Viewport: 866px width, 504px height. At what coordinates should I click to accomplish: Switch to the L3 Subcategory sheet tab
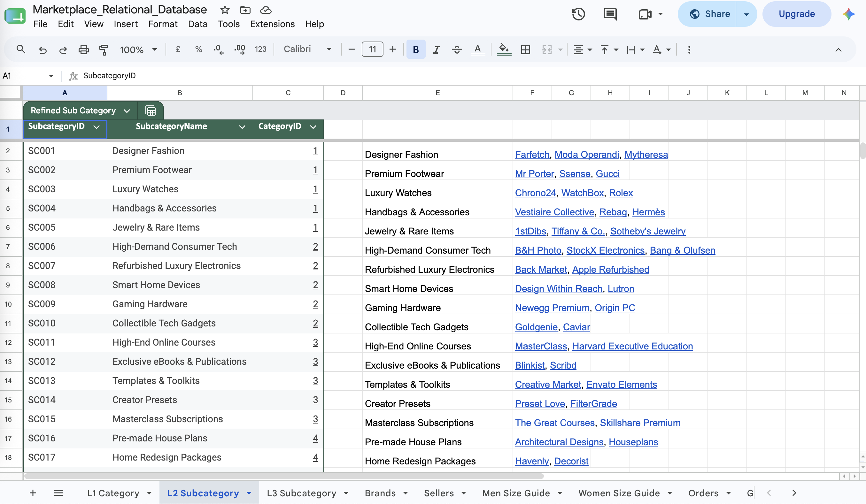pyautogui.click(x=301, y=493)
